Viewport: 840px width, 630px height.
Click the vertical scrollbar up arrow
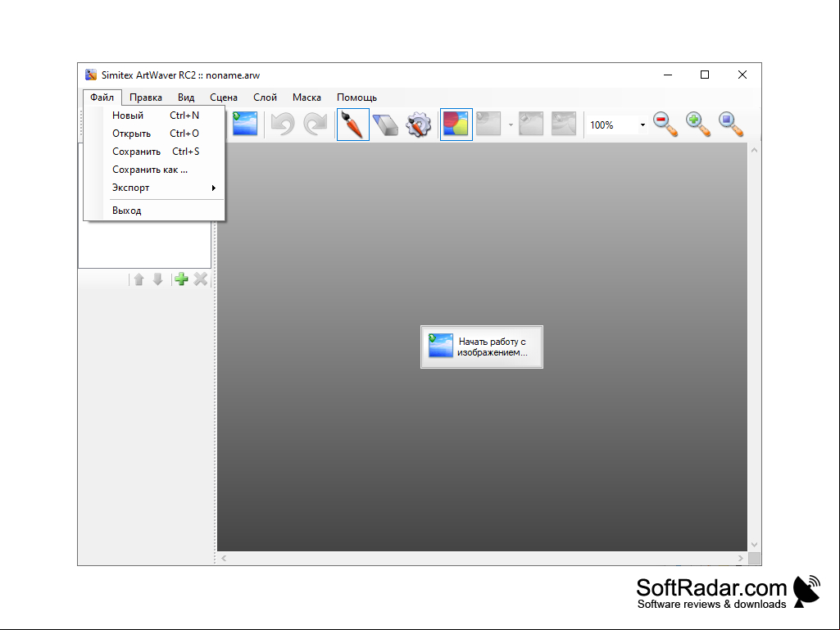point(754,151)
